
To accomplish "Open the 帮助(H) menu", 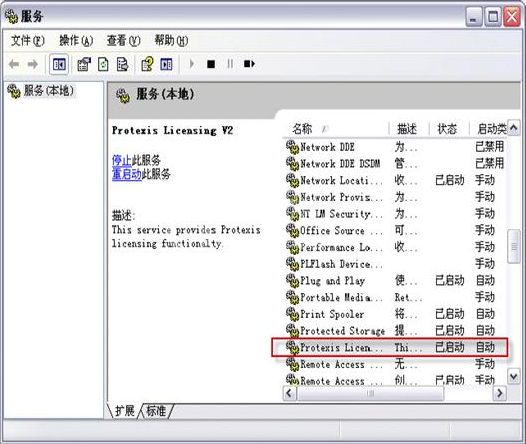I will click(171, 41).
